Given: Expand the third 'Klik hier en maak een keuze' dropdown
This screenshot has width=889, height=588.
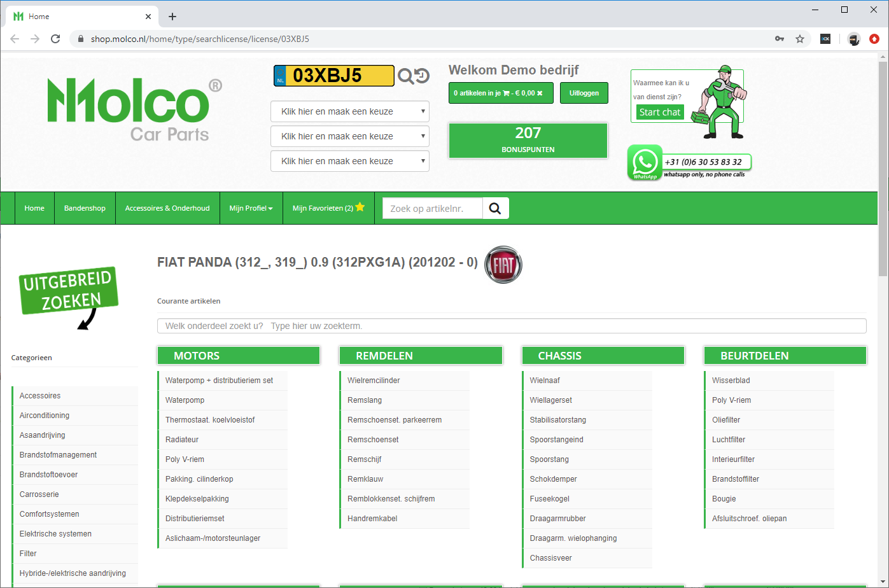Looking at the screenshot, I should tap(350, 161).
